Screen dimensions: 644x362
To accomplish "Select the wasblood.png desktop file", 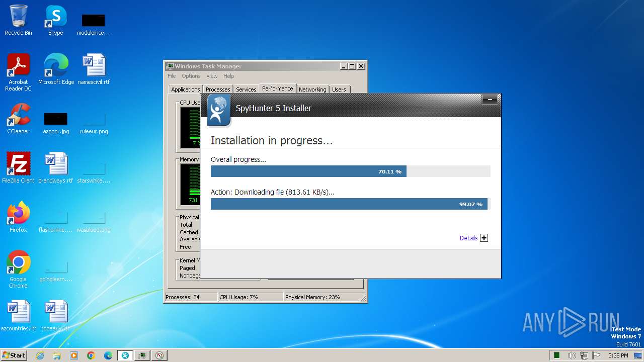I will pos(94,221).
